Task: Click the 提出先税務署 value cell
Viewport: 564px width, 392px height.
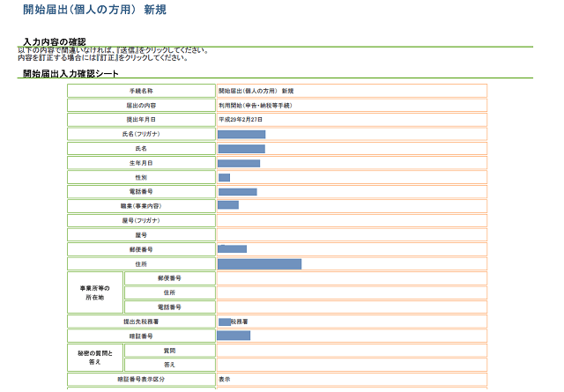Action: tap(351, 322)
